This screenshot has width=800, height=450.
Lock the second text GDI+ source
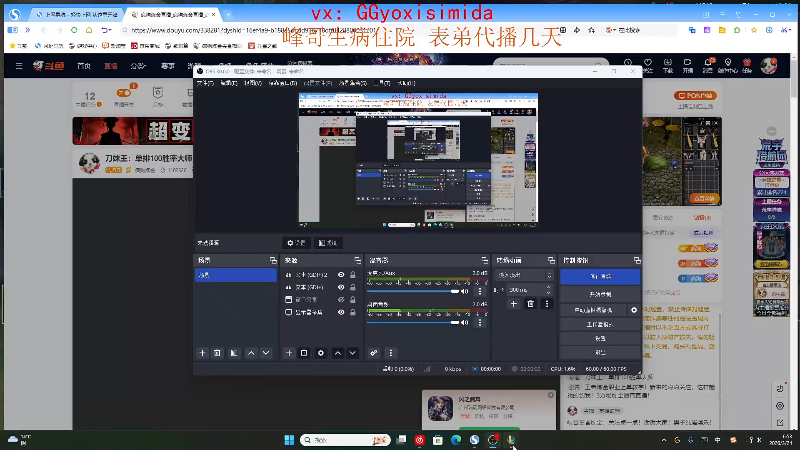tap(353, 287)
